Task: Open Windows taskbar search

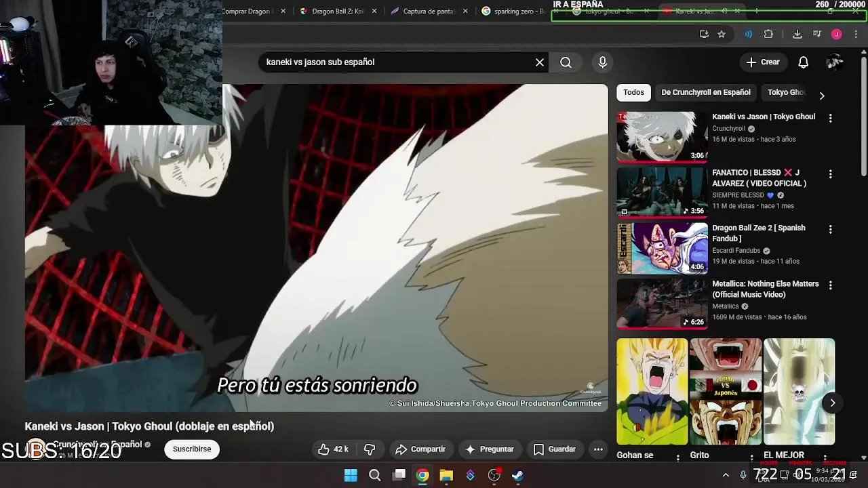Action: 375,475
